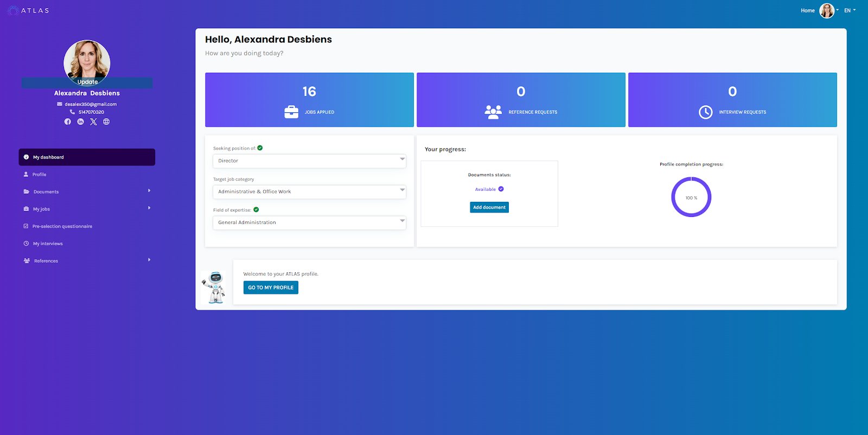Click the 100% profile completion ring

(x=691, y=197)
